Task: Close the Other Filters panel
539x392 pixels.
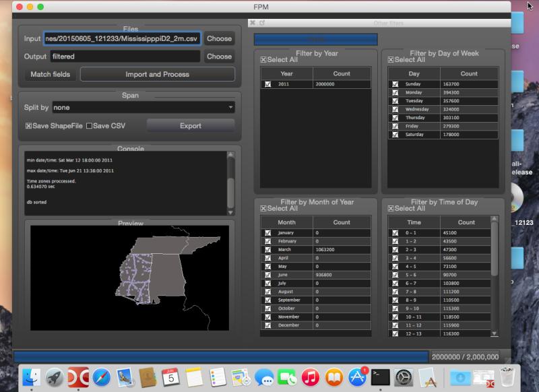Action: coord(253,23)
